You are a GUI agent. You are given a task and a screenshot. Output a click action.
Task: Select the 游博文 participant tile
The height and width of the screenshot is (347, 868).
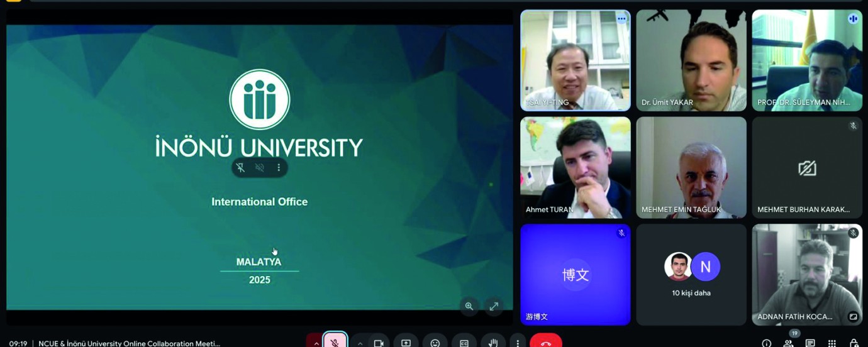(576, 275)
